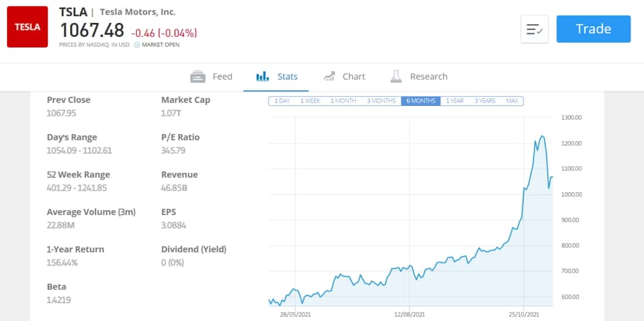Viewport: 644px width, 321px height.
Task: Select the 6 MONTHS chart range
Action: (x=420, y=101)
